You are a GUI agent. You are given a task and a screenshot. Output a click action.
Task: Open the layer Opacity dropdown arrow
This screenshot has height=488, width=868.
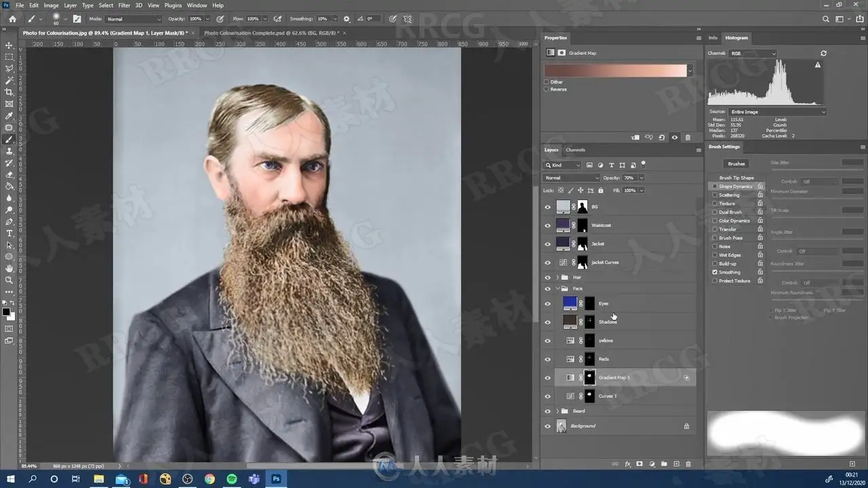pyautogui.click(x=642, y=178)
